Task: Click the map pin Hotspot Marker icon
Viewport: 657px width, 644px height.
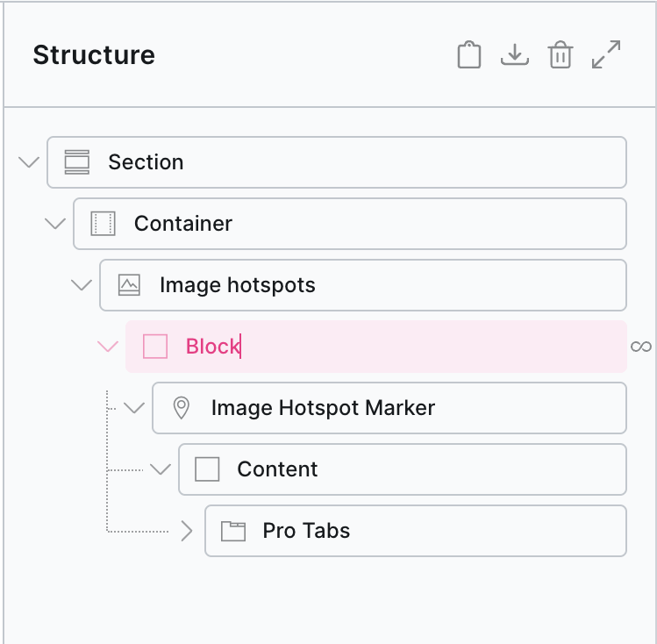Action: click(x=182, y=408)
